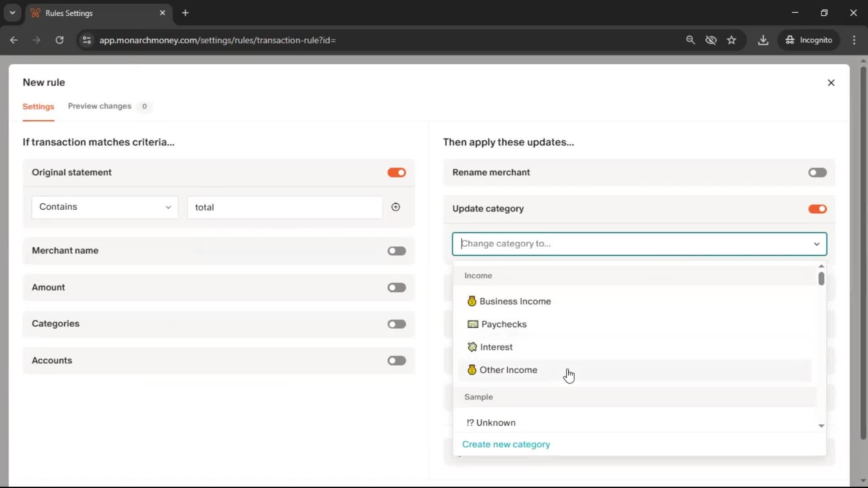868x488 pixels.
Task: Disable the Original statement toggle
Action: 396,173
